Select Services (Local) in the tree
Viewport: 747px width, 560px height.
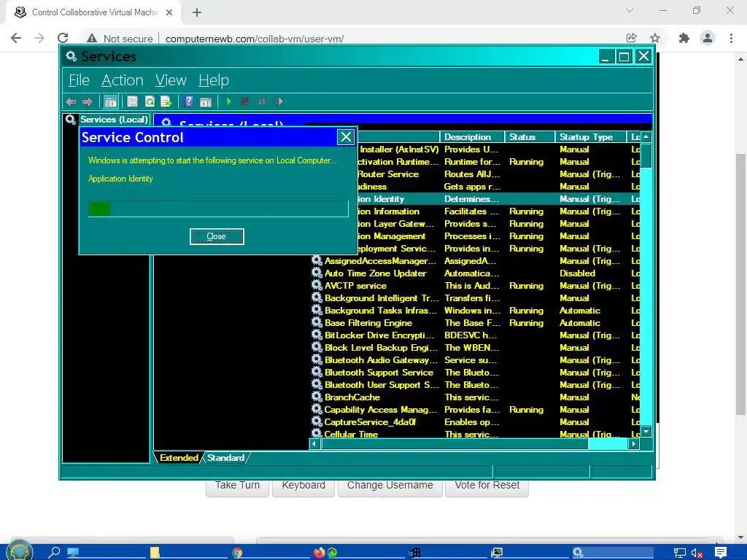113,119
